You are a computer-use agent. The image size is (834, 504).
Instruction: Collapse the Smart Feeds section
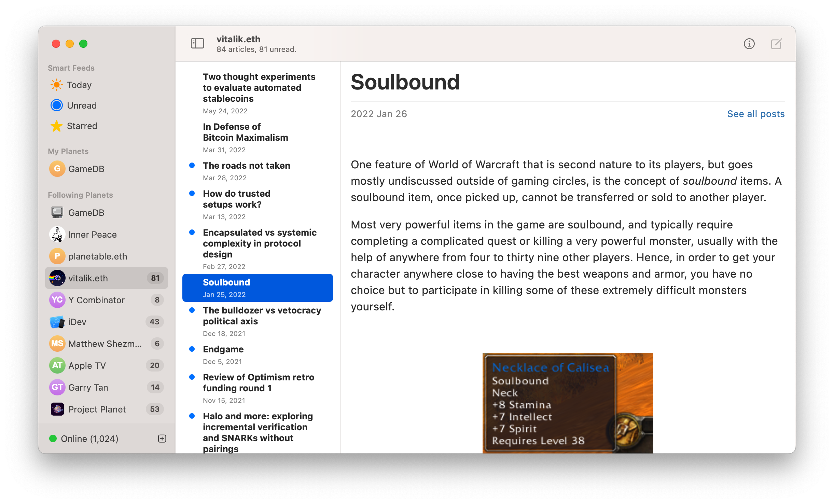pyautogui.click(x=71, y=67)
